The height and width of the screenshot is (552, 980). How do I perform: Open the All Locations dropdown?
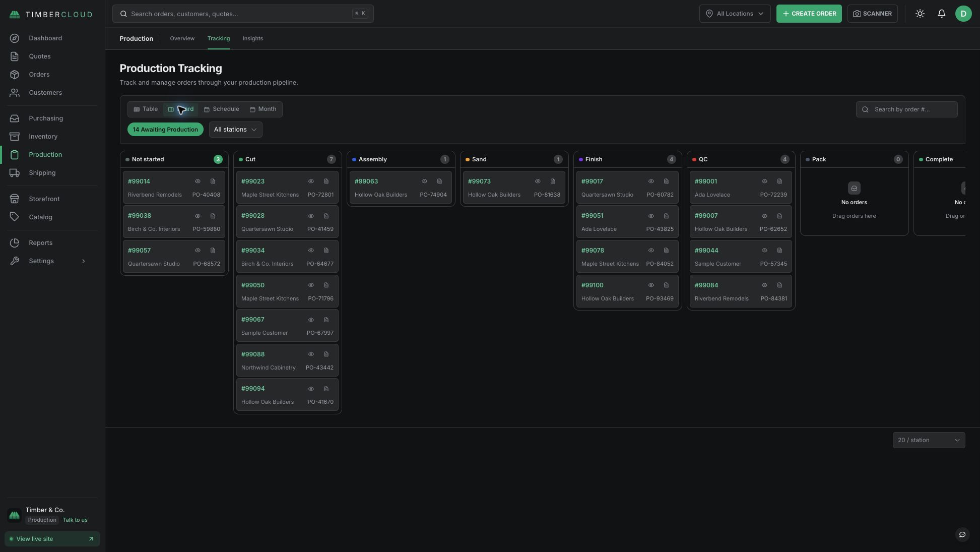tap(735, 14)
